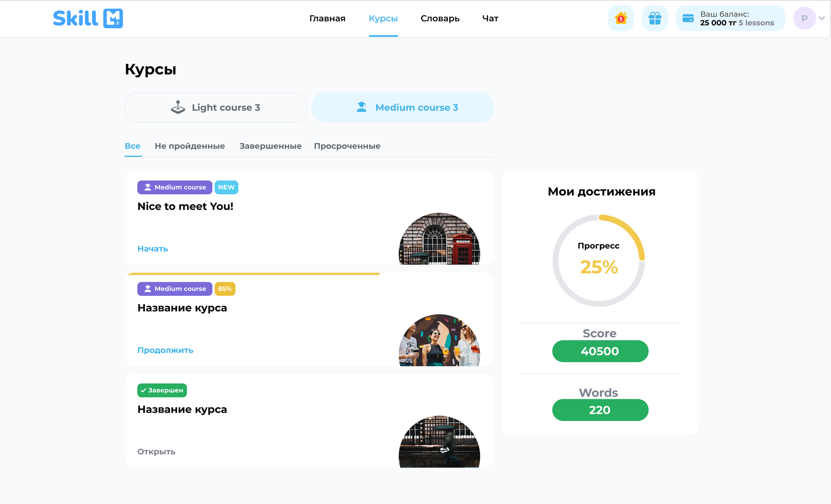Click the 85% progress badge
Screen dimensions: 831x504
click(225, 289)
